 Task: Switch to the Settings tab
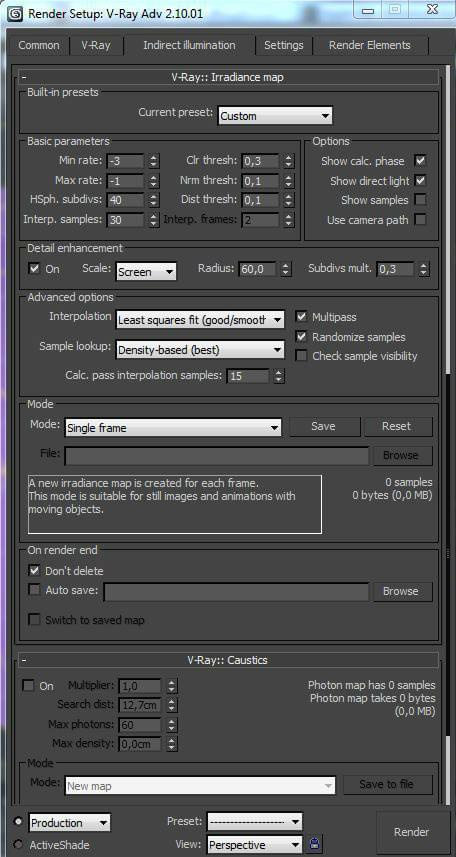(284, 45)
